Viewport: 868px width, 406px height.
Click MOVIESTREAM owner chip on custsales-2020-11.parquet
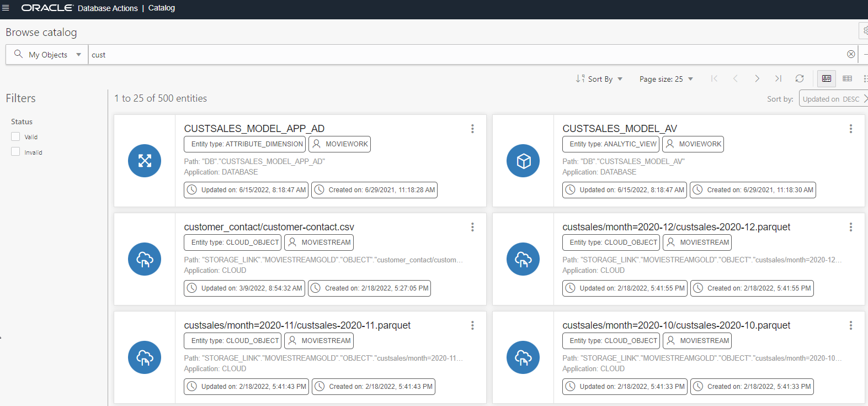pos(319,341)
